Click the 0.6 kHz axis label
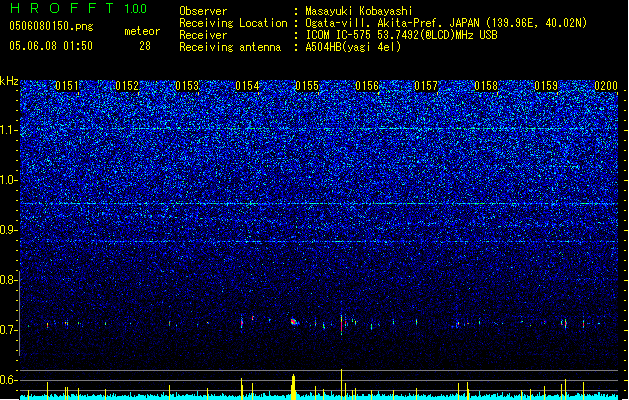This screenshot has width=629, height=400. coord(8,380)
